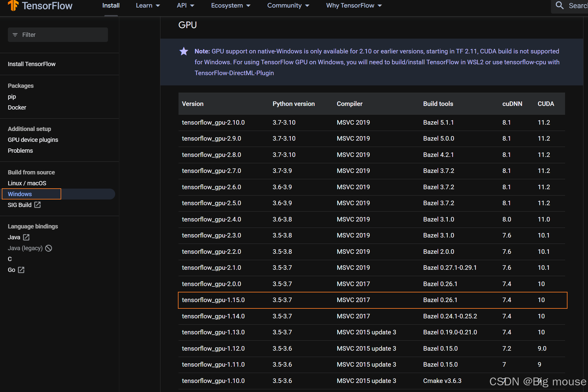Open the Docker packages link
Screen dimensions: 588x392
point(17,107)
